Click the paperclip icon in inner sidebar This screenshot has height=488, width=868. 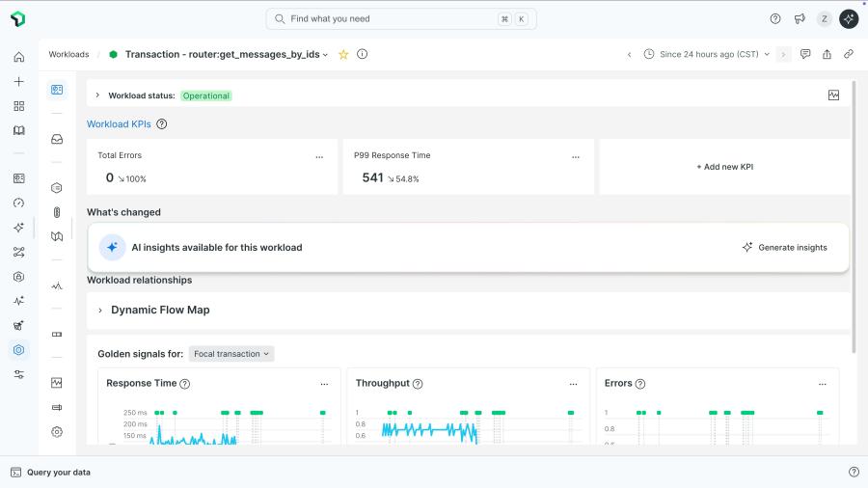coord(57,212)
